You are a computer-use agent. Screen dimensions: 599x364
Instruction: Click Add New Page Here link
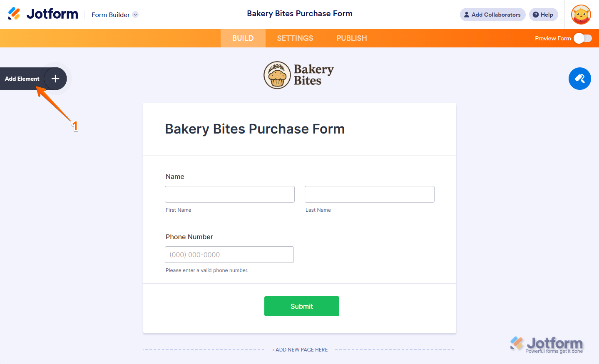coord(300,350)
